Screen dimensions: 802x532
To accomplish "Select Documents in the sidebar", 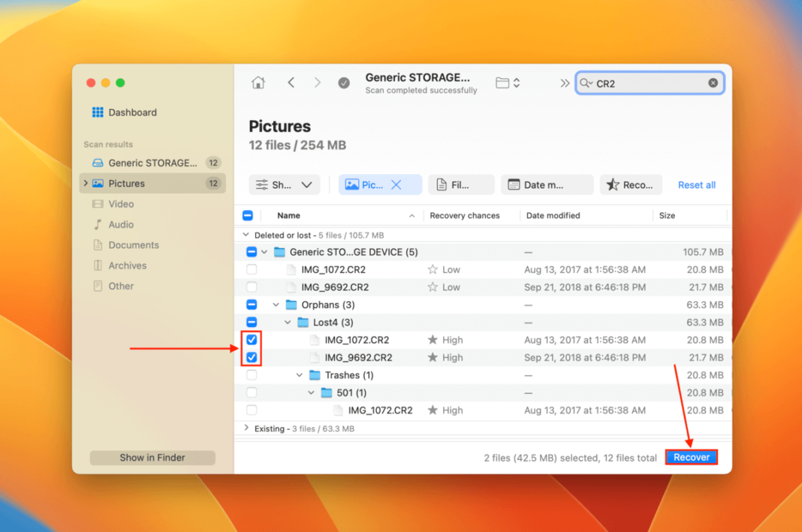I will tap(133, 245).
